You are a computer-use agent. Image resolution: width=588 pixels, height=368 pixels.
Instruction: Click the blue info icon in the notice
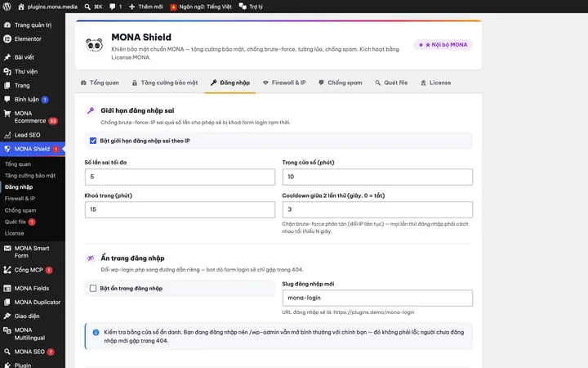click(x=96, y=332)
